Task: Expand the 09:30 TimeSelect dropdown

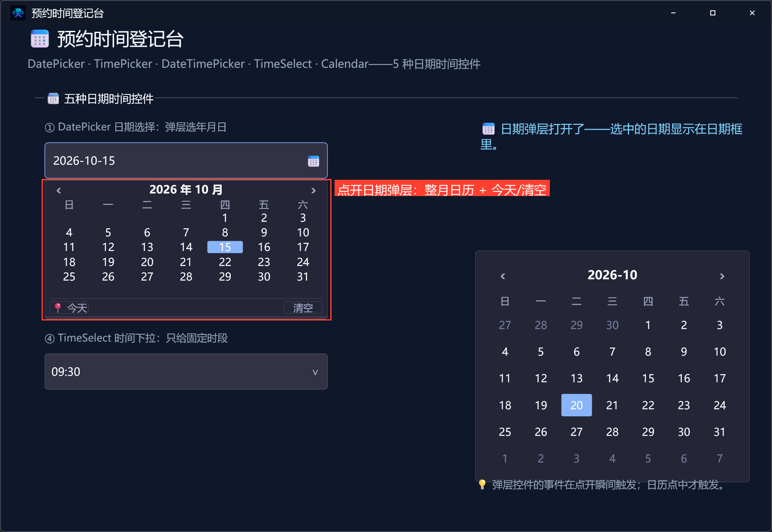Action: (x=186, y=372)
